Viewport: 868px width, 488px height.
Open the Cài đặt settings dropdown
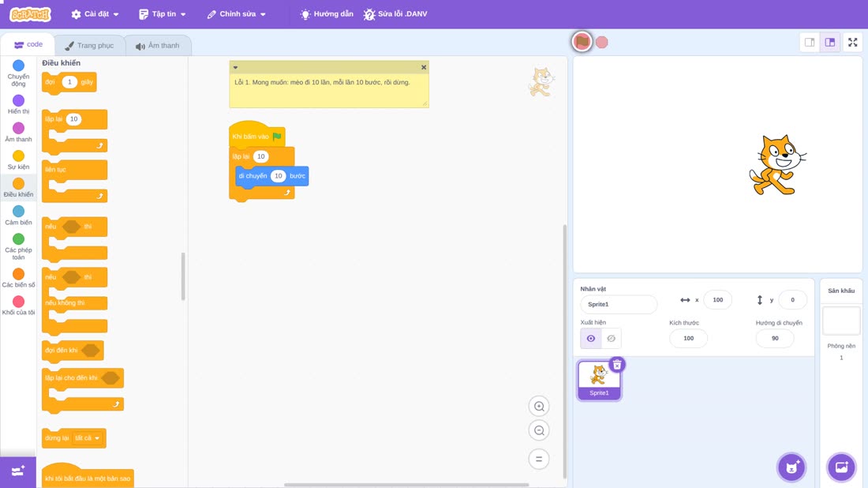pyautogui.click(x=95, y=14)
